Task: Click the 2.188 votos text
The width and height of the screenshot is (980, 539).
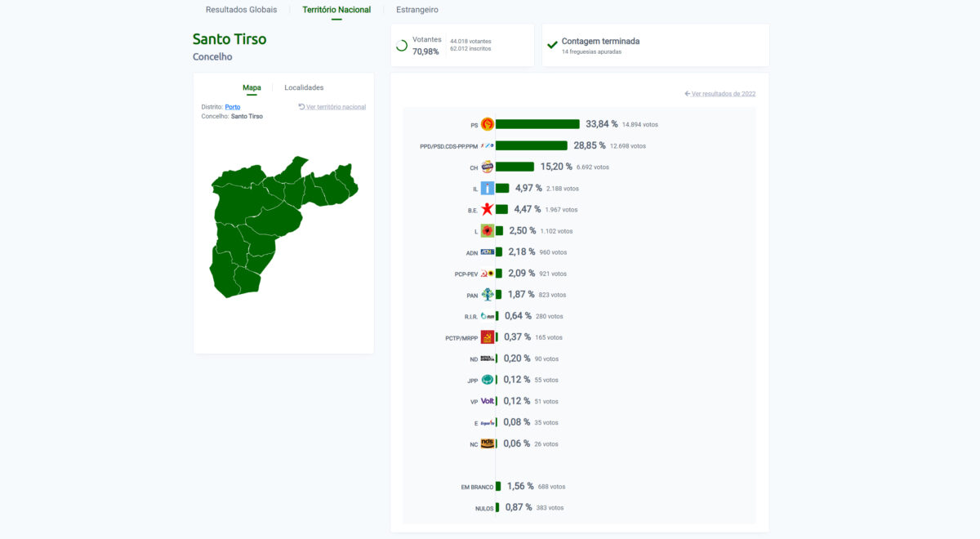Action: [563, 189]
